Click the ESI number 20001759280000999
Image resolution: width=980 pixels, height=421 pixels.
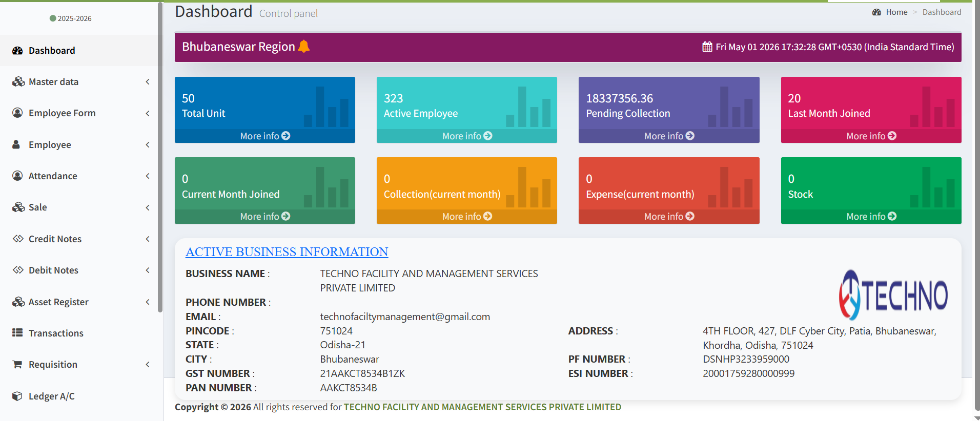click(749, 373)
